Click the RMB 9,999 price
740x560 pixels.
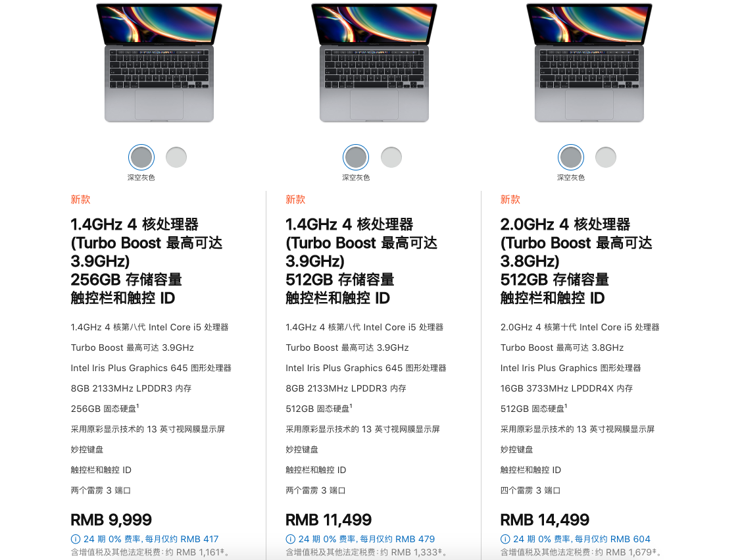point(111,520)
